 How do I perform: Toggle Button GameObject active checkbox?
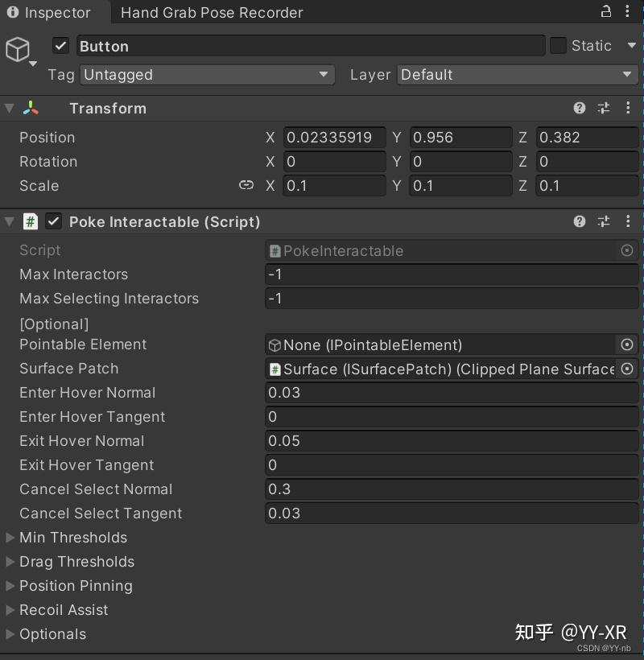60,45
